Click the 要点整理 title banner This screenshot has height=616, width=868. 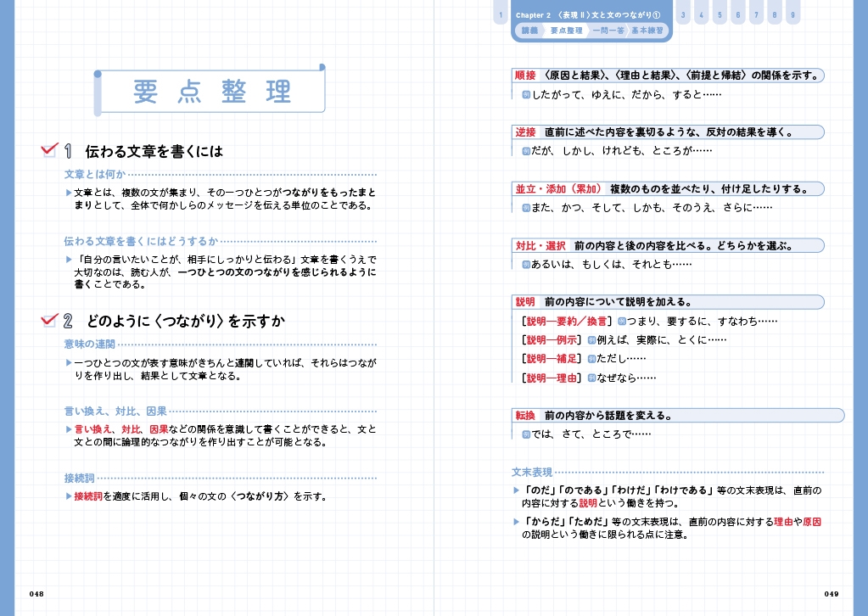[211, 92]
